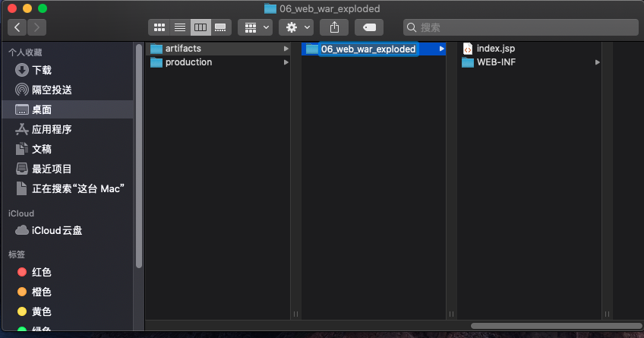Image resolution: width=644 pixels, height=338 pixels.
Task: Switch to list view
Action: coord(180,27)
